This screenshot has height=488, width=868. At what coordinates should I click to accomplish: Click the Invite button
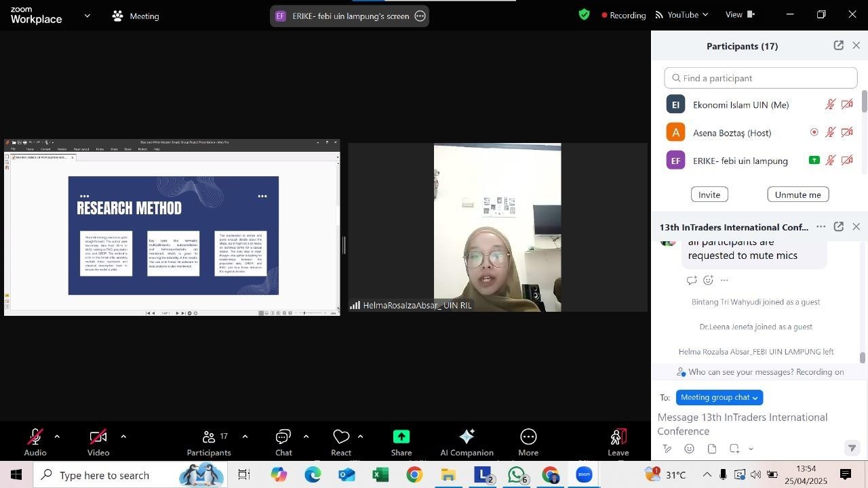[x=709, y=195]
